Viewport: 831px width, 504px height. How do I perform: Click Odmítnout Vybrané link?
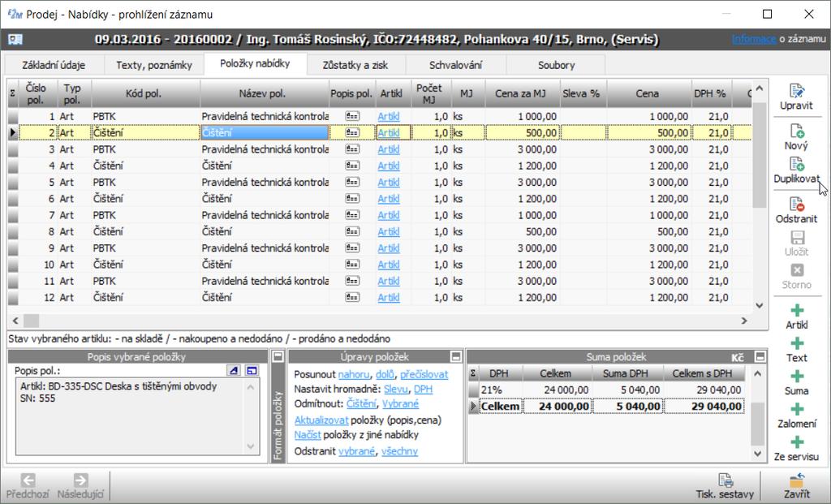point(401,404)
